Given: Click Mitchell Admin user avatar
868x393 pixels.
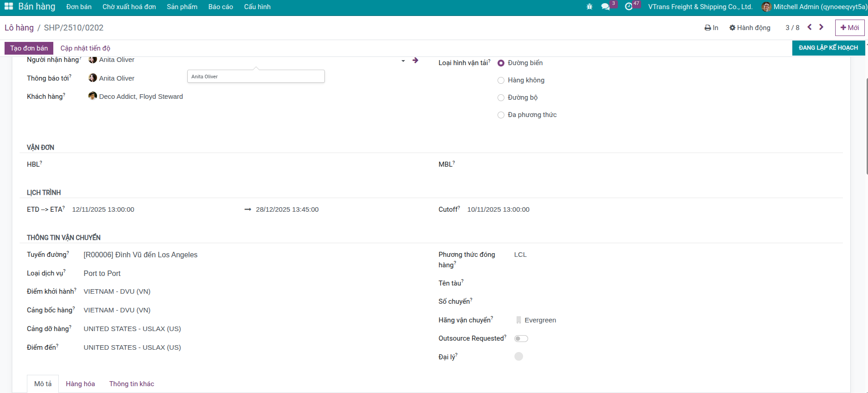Looking at the screenshot, I should 766,7.
